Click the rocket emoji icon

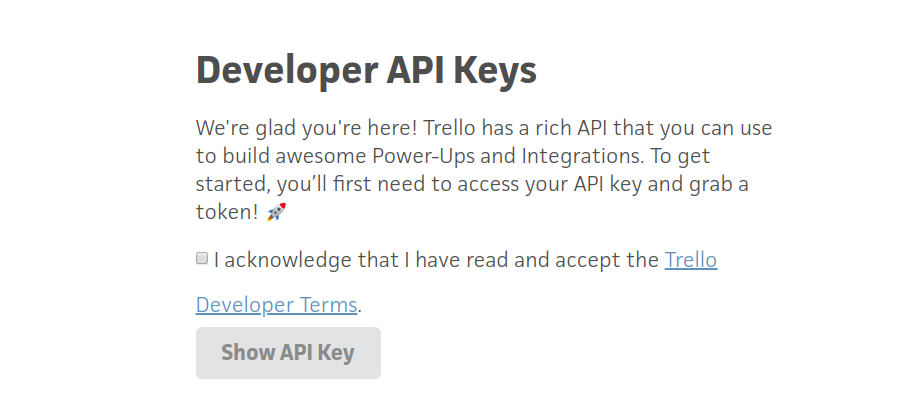tap(277, 212)
